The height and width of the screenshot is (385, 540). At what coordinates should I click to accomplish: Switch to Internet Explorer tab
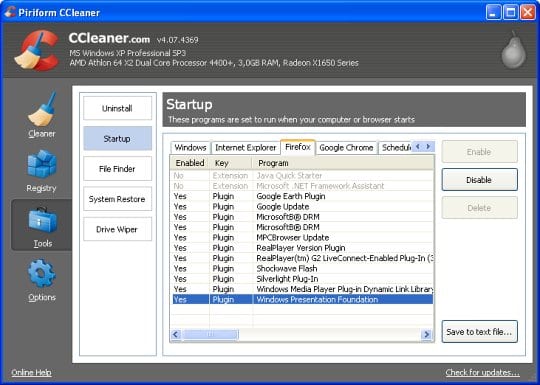[x=246, y=148]
